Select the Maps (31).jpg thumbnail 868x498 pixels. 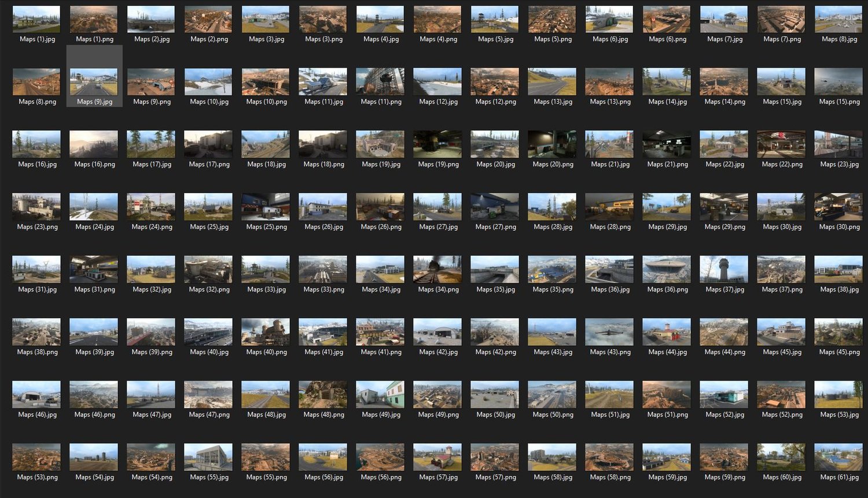36,269
